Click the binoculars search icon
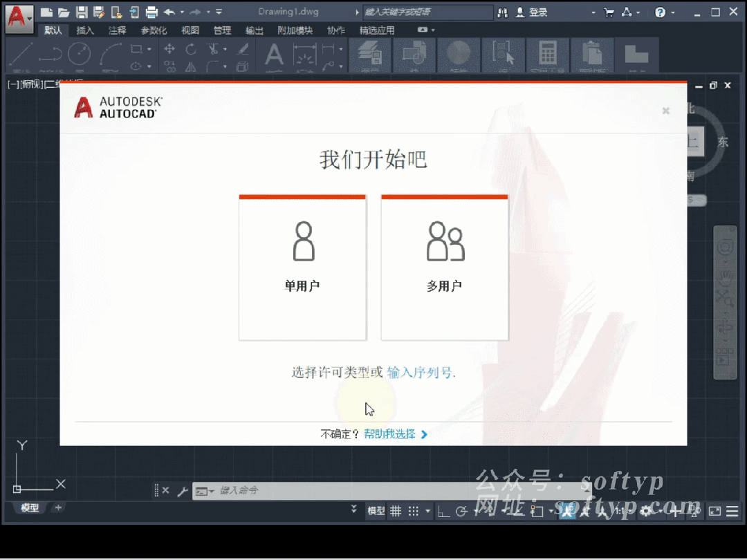Screen dimensions: 747x560 coord(502,12)
